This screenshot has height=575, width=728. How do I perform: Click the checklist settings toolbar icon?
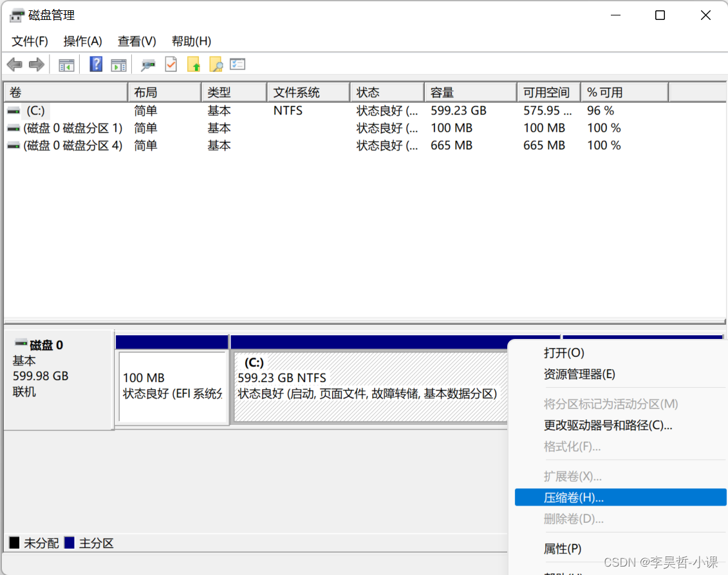click(238, 64)
